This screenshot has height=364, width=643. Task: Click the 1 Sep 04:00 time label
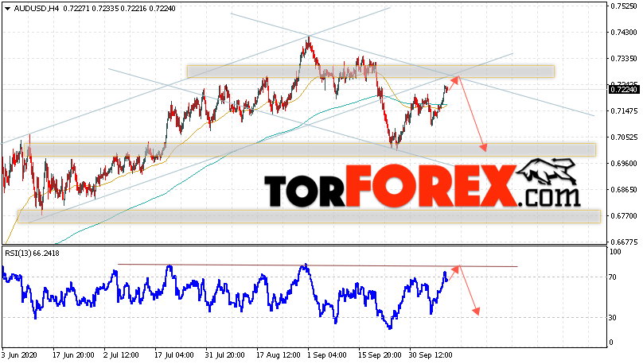tap(327, 355)
